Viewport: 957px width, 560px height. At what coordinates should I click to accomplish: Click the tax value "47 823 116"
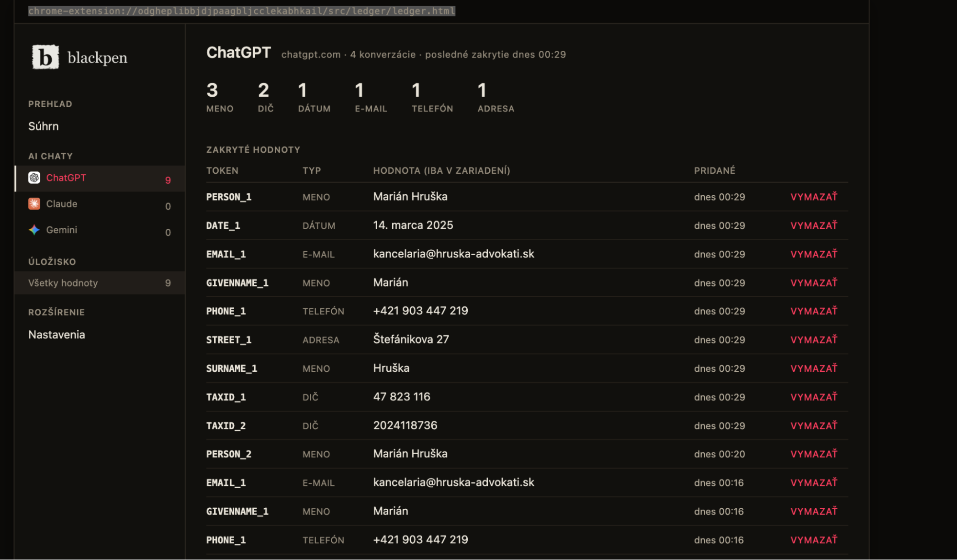(x=402, y=397)
